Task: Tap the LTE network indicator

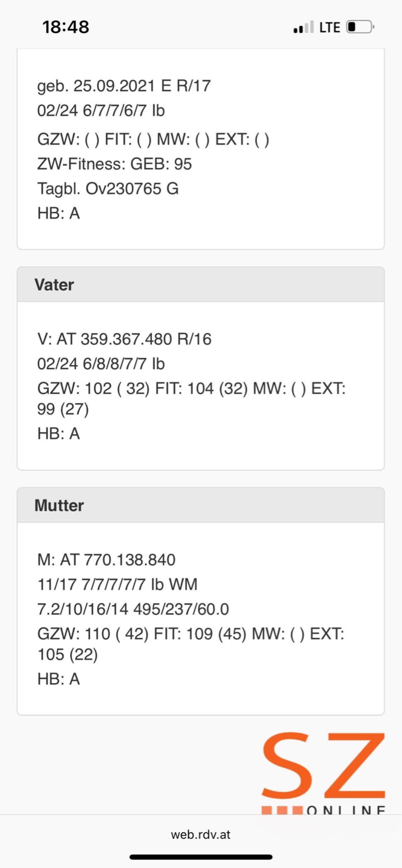Action: [x=330, y=27]
